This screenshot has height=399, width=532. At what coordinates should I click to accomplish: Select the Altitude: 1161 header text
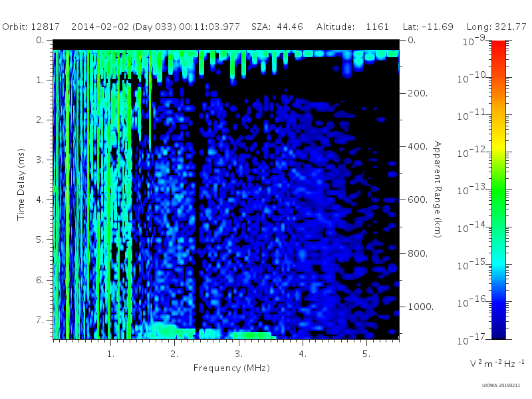point(352,27)
